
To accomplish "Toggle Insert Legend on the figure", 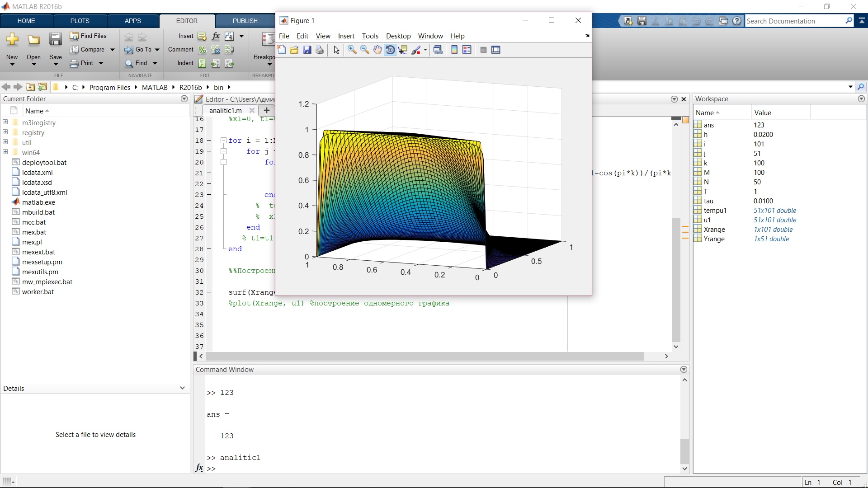I will click(x=467, y=50).
